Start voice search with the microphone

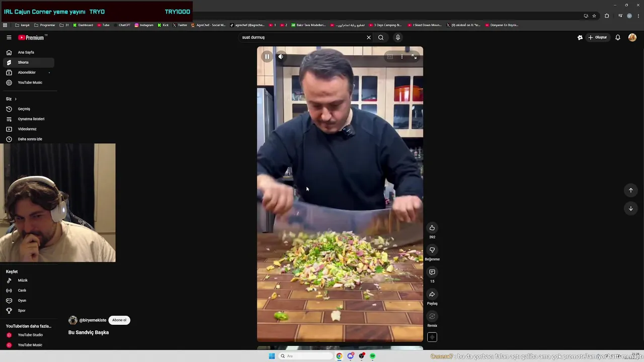coord(397,37)
